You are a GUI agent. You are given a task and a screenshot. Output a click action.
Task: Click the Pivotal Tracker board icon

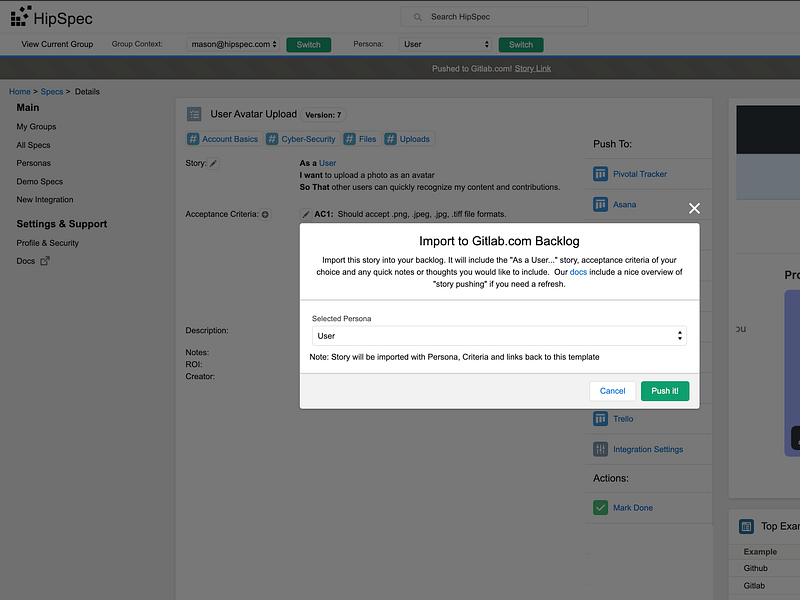click(601, 174)
